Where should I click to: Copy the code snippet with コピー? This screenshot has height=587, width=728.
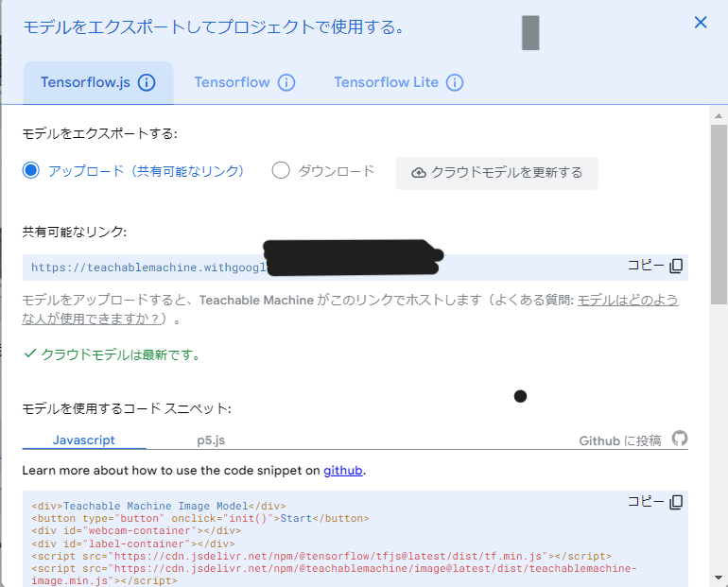655,502
